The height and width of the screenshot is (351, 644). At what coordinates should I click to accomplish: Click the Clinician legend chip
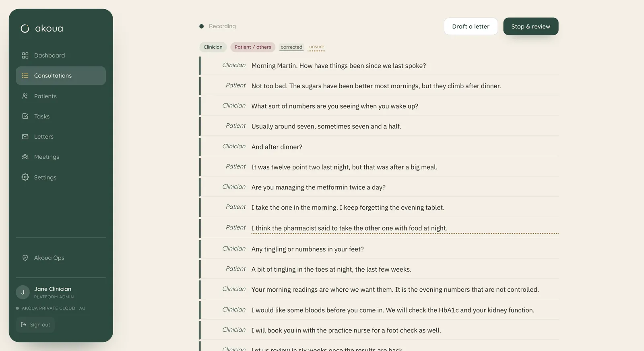point(213,47)
